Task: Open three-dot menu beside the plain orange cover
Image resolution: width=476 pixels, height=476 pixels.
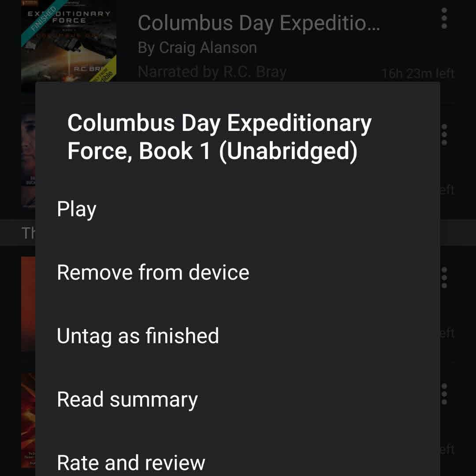Action: point(444,278)
